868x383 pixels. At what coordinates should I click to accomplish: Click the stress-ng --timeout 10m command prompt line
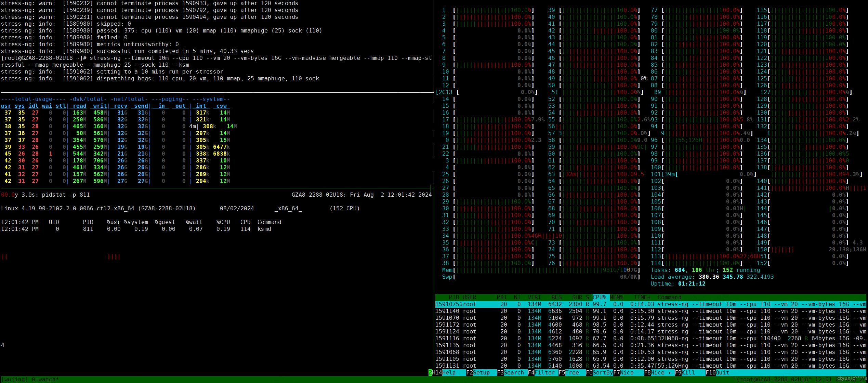[216, 62]
